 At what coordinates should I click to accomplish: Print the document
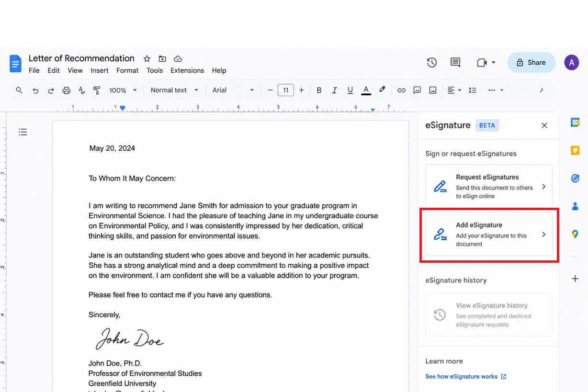67,90
